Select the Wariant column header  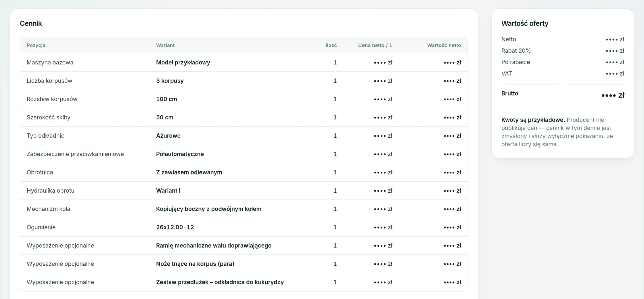click(x=165, y=45)
